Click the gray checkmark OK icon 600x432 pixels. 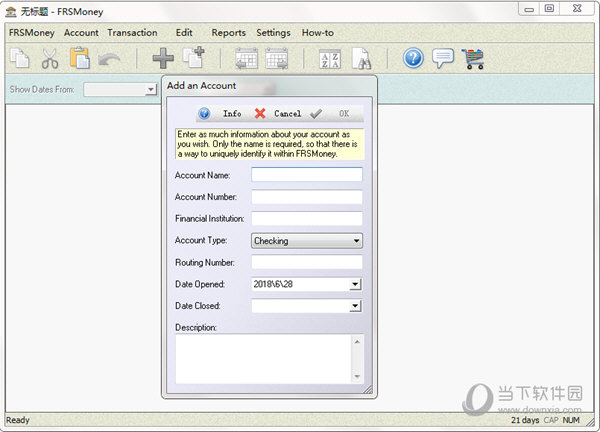[316, 114]
